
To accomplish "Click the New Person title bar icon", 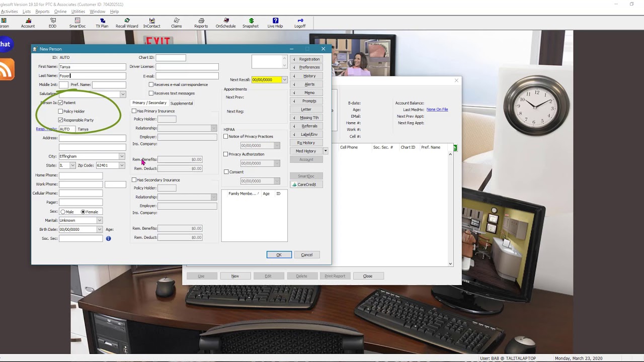I will (x=35, y=49).
